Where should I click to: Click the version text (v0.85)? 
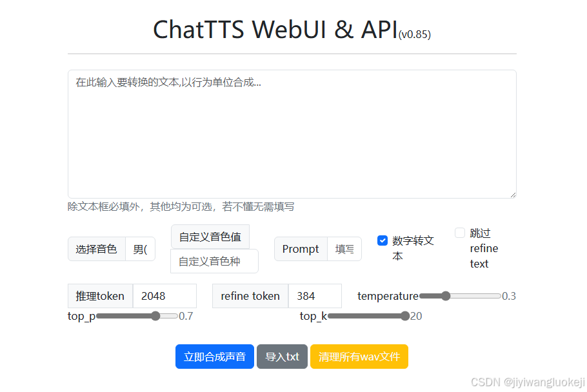coord(414,34)
